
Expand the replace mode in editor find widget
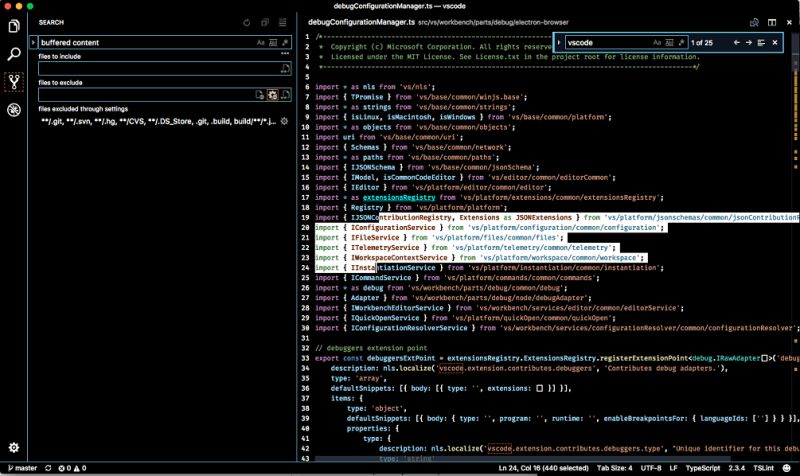[x=559, y=42]
